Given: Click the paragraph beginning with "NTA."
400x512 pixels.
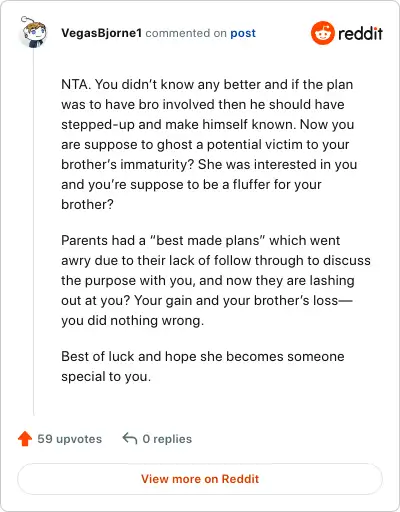Looking at the screenshot, I should coord(209,144).
